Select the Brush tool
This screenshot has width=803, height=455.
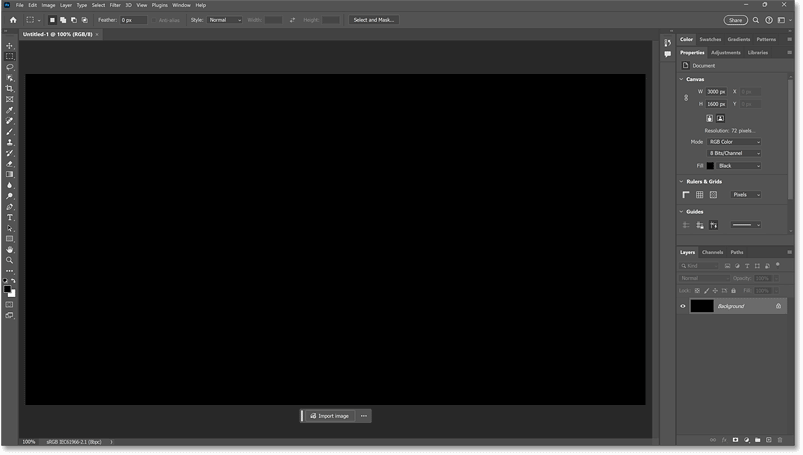point(10,132)
